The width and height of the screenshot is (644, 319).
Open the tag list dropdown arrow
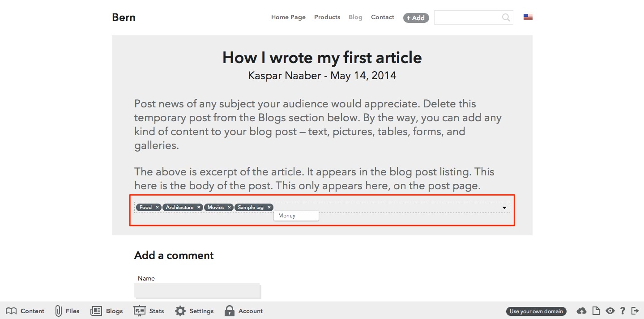coord(504,207)
